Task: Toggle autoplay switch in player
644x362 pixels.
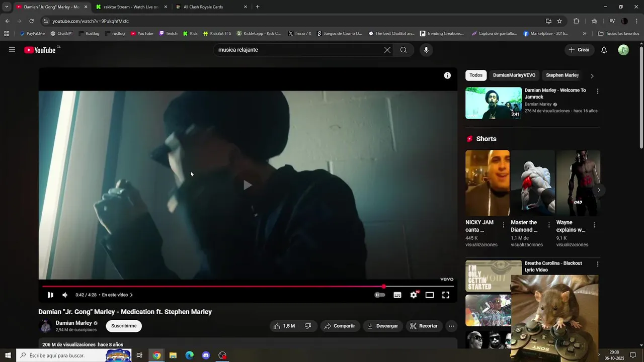Action: point(380,295)
